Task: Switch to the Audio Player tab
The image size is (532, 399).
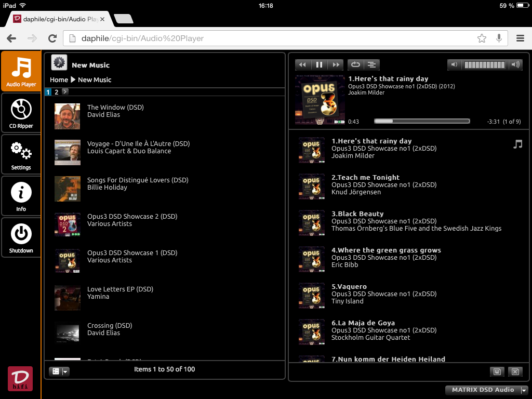Action: 21,71
